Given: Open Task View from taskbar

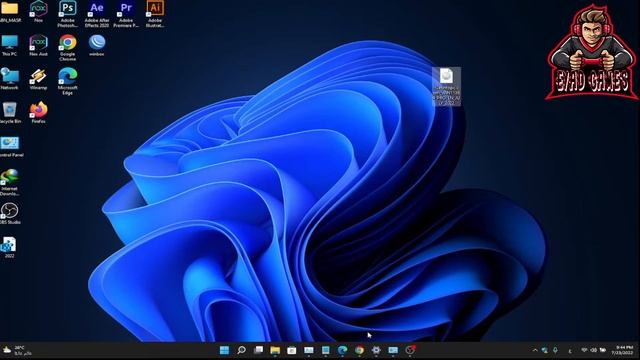Looking at the screenshot, I should [258, 350].
